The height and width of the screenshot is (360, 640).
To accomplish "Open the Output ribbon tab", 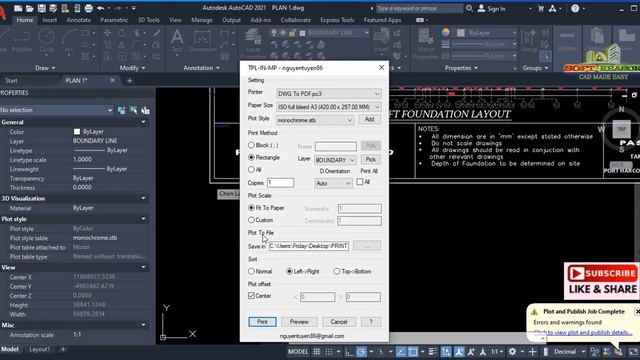I will pyautogui.click(x=231, y=20).
